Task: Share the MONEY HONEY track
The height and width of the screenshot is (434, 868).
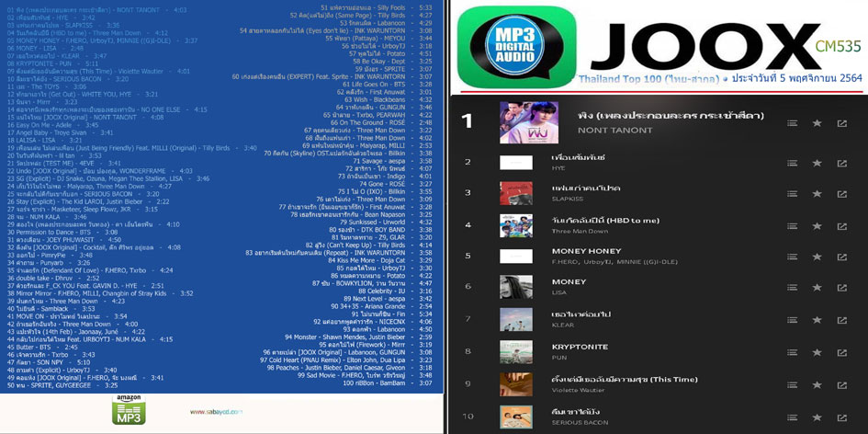Action: click(842, 257)
